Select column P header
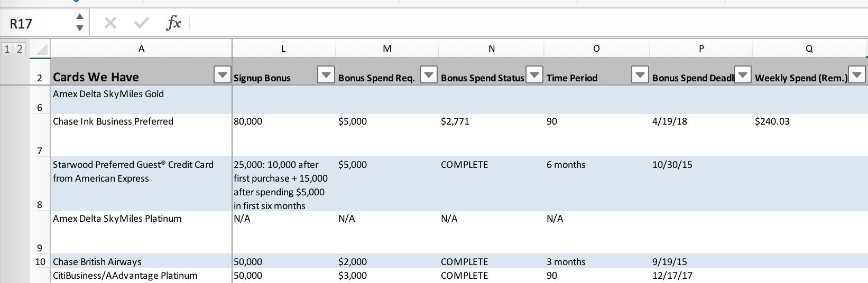 (701, 49)
